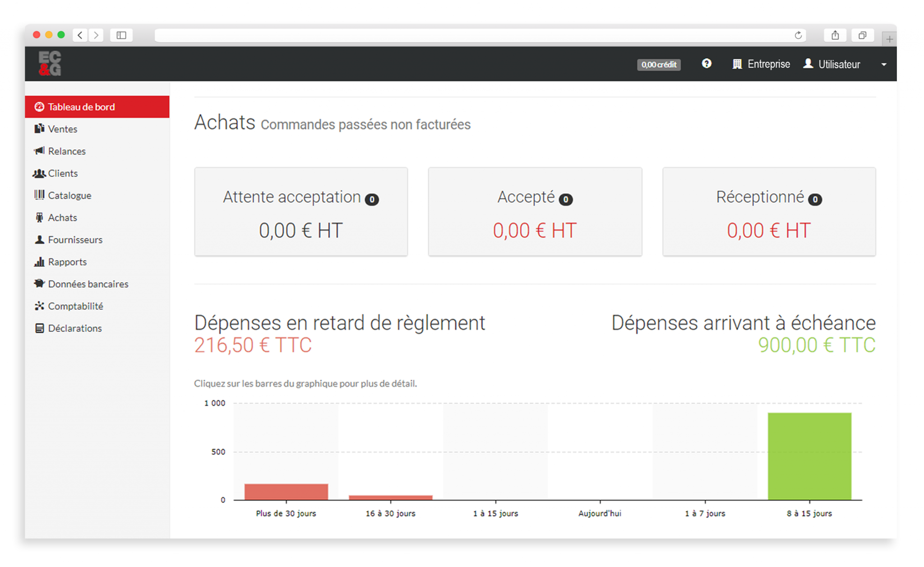Image resolution: width=924 pixels, height=567 pixels.
Task: Click the Achats section heading
Action: coord(225,122)
